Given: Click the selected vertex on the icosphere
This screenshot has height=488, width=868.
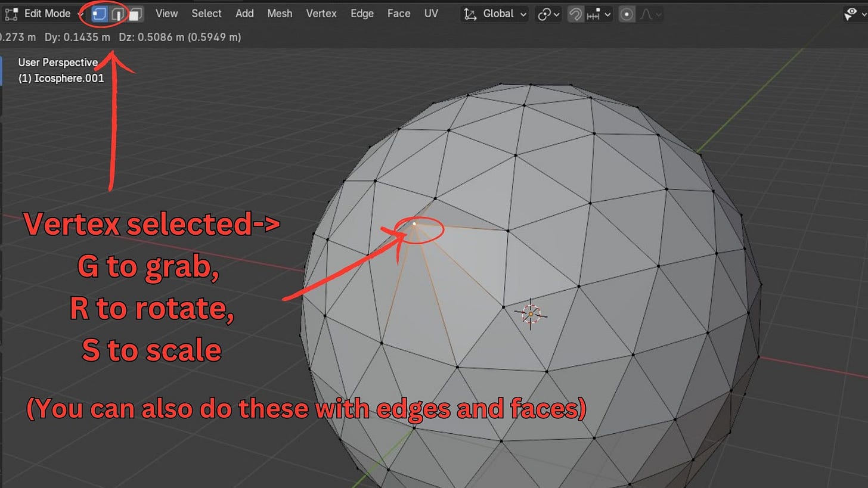Looking at the screenshot, I should pos(414,223).
